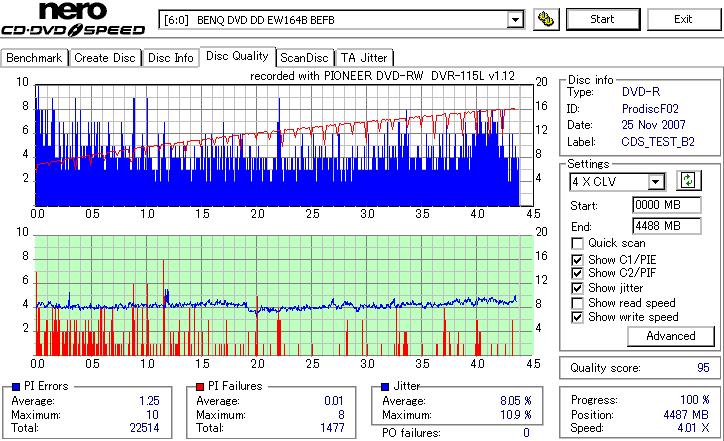The width and height of the screenshot is (724, 441).
Task: Toggle the Quick scan checkbox
Action: 577,243
